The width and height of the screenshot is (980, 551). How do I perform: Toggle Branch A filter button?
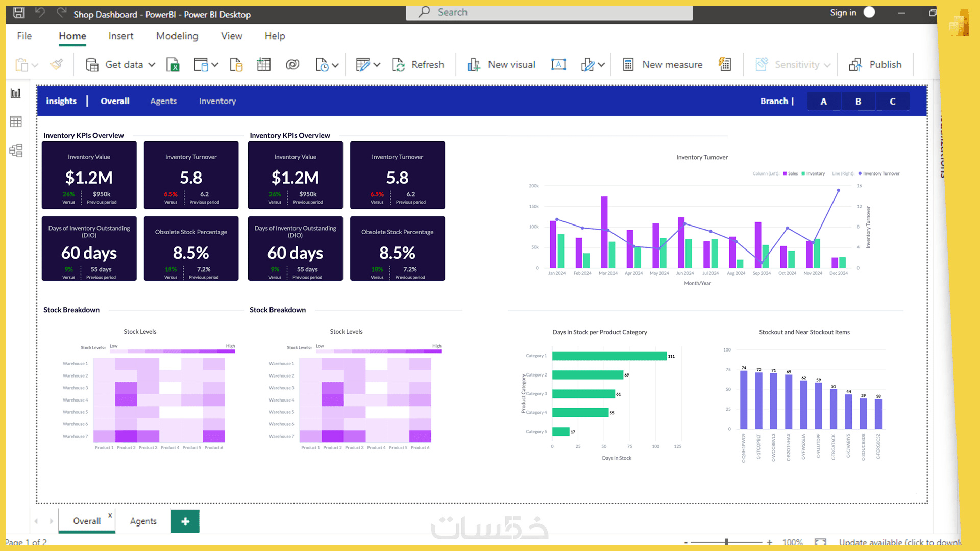coord(823,102)
